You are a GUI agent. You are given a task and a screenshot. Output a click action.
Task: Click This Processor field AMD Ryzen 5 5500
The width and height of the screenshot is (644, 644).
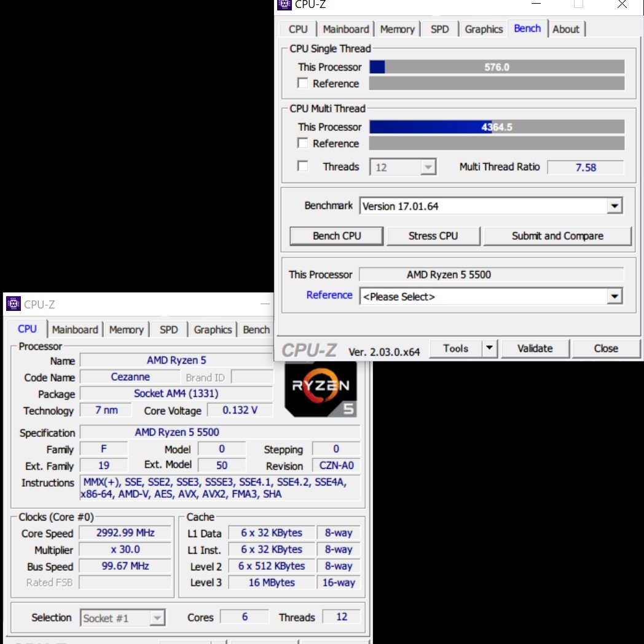pyautogui.click(x=492, y=274)
